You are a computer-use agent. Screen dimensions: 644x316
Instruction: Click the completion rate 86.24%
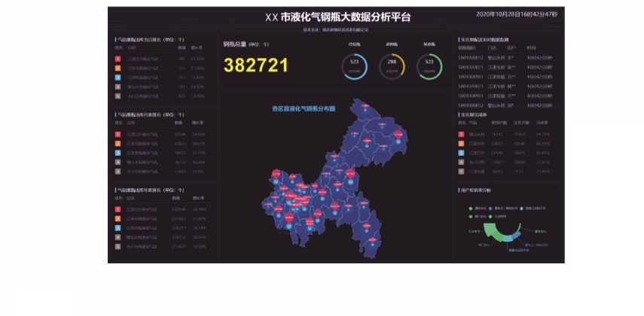(x=542, y=144)
